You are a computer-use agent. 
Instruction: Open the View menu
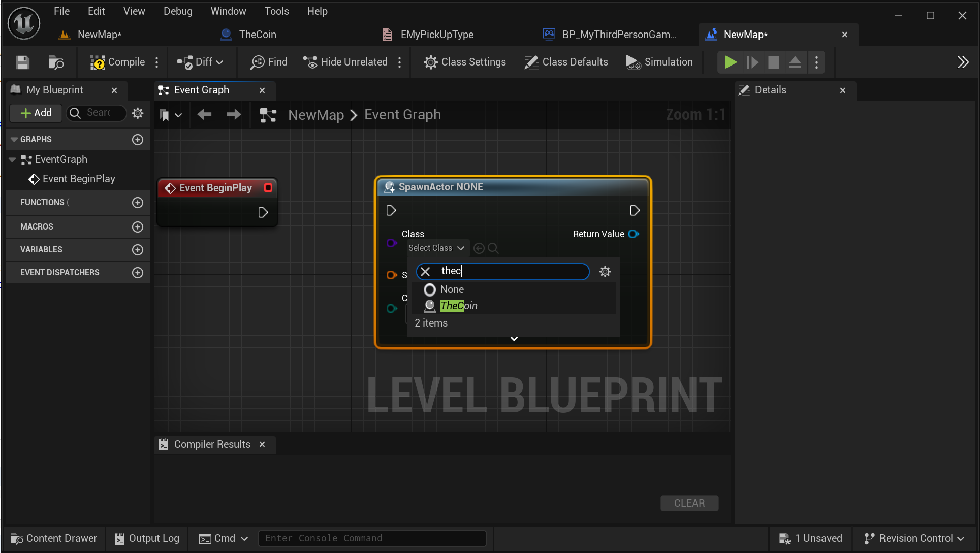[134, 11]
